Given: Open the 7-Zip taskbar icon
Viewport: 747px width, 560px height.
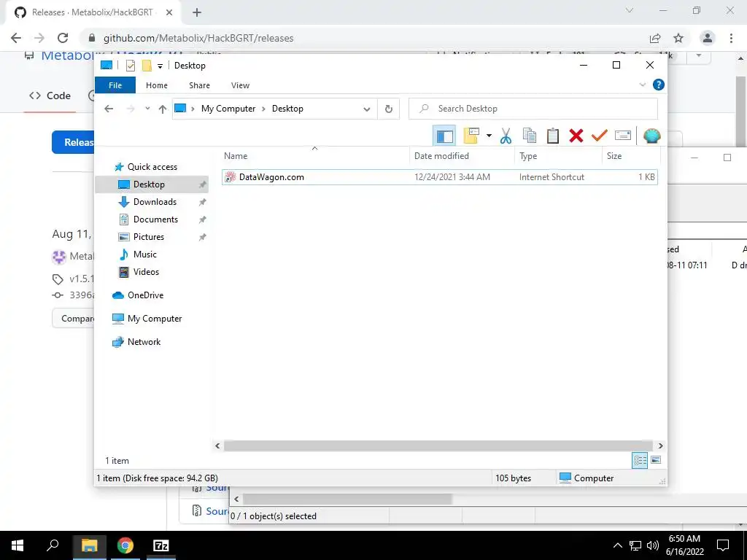Looking at the screenshot, I should click(161, 545).
